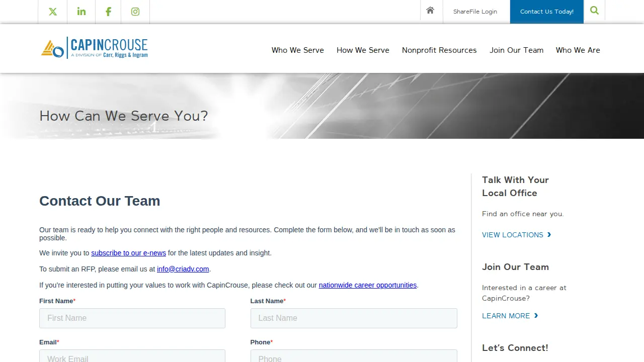Screen dimensions: 644x362
Task: Open the Instagram icon link
Action: [135, 12]
